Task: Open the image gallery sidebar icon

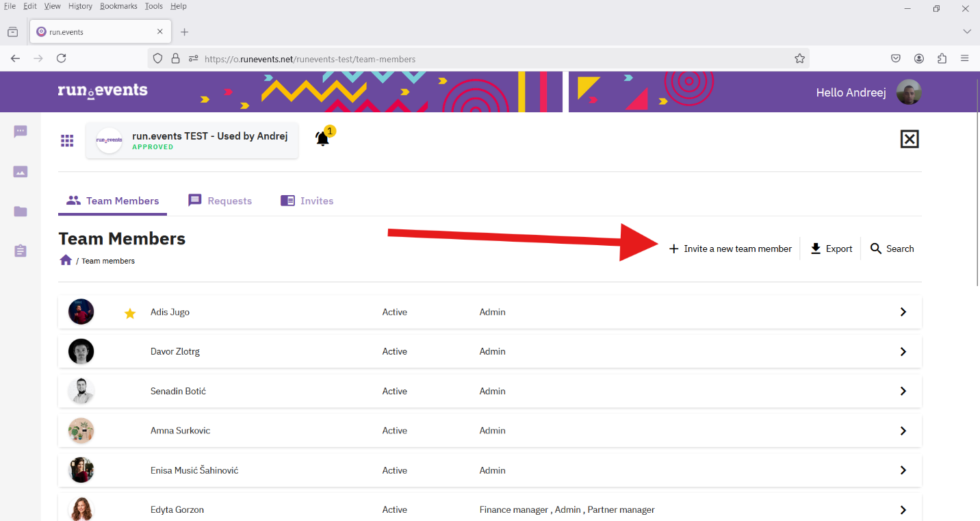Action: pyautogui.click(x=21, y=172)
